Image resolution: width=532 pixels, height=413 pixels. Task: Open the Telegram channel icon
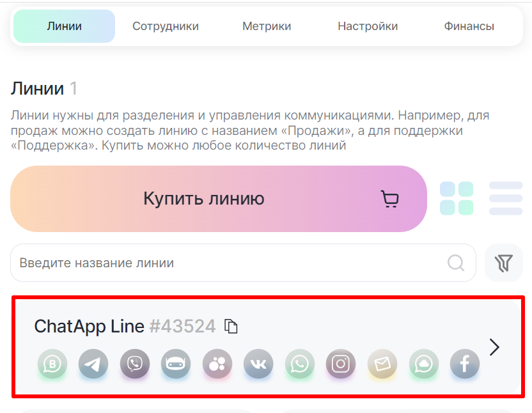(93, 364)
